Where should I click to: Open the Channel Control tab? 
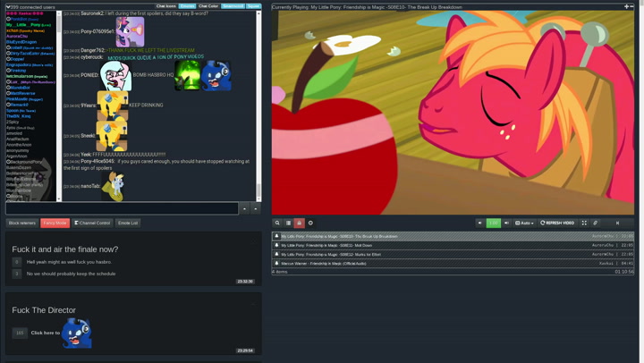pos(92,223)
